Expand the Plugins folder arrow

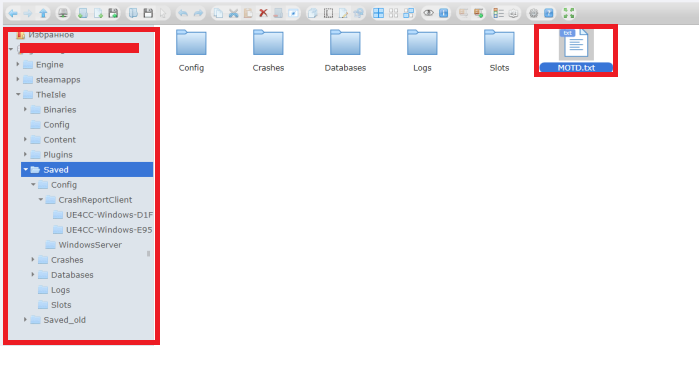[x=25, y=154]
